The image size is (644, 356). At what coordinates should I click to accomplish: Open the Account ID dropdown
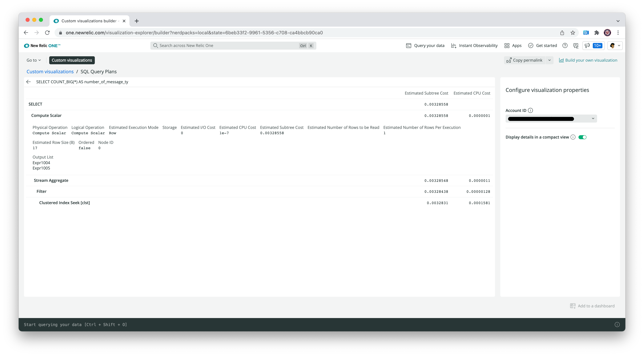point(551,119)
